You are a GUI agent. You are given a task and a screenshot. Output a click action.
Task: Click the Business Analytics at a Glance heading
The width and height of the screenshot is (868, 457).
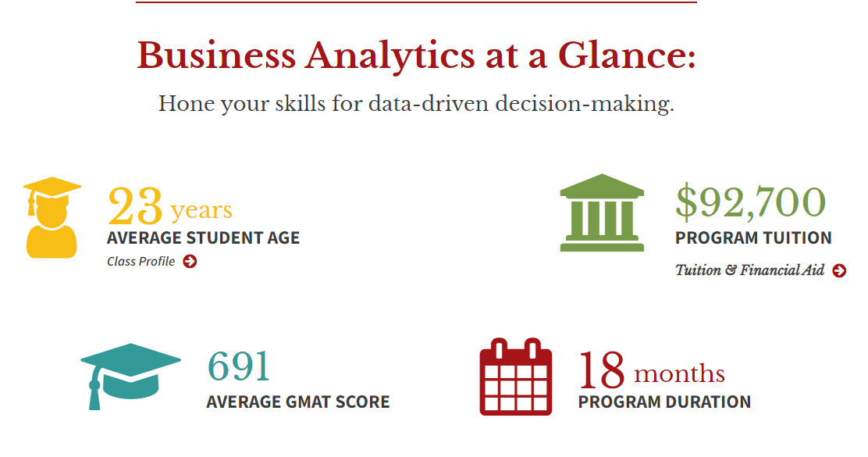coord(416,56)
